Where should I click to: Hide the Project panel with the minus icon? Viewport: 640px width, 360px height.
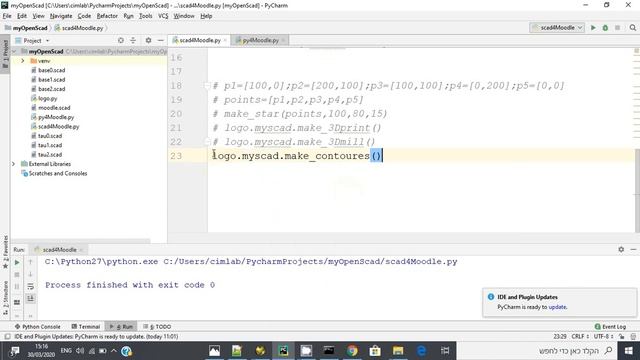[160, 40]
